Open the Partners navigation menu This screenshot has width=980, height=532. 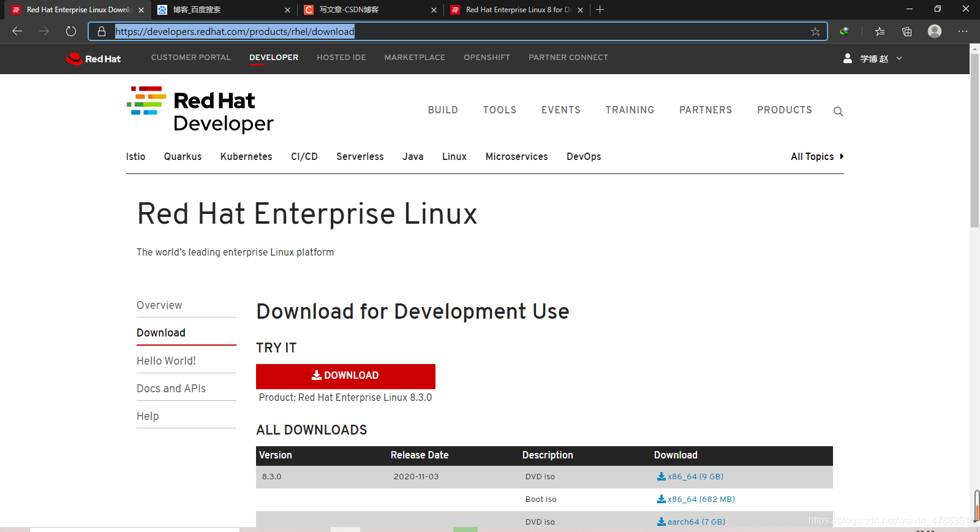pos(706,110)
